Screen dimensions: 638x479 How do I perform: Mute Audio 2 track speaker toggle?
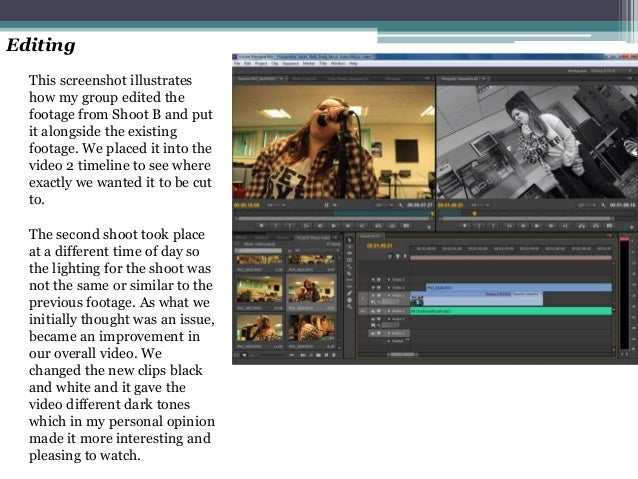coord(373,319)
